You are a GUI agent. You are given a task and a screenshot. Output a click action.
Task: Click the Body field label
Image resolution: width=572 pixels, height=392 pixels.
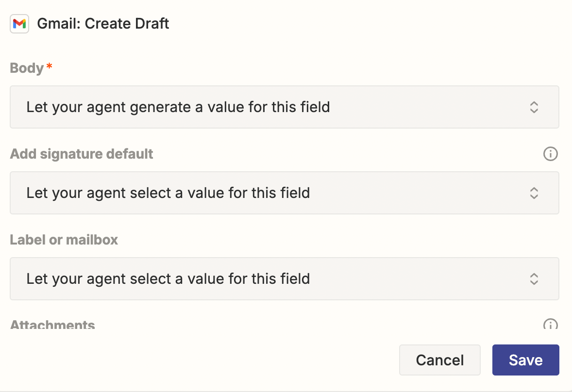point(27,68)
